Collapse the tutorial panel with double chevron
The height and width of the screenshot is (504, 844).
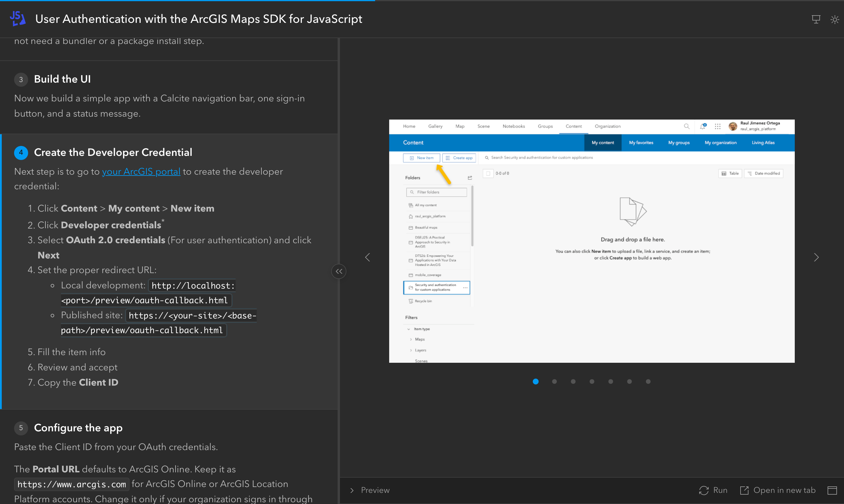coord(338,271)
